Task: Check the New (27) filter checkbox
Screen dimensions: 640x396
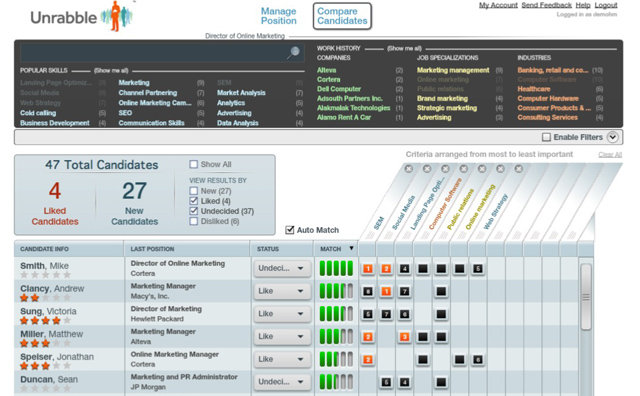Action: pyautogui.click(x=193, y=191)
